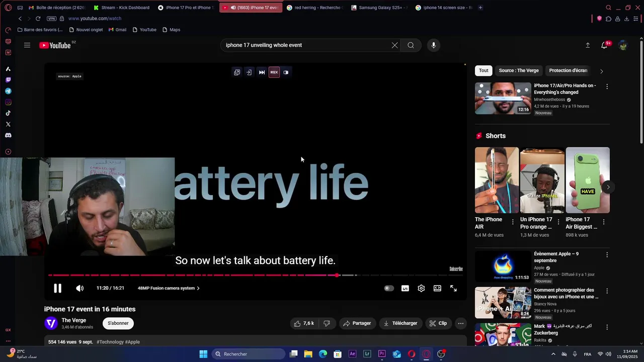Open Instagram in the Opera sidebar
Image resolution: width=644 pixels, height=362 pixels.
tap(8, 102)
